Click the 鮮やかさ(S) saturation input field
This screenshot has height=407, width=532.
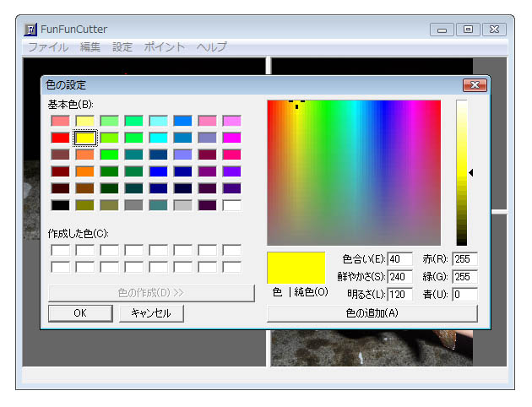[399, 277]
